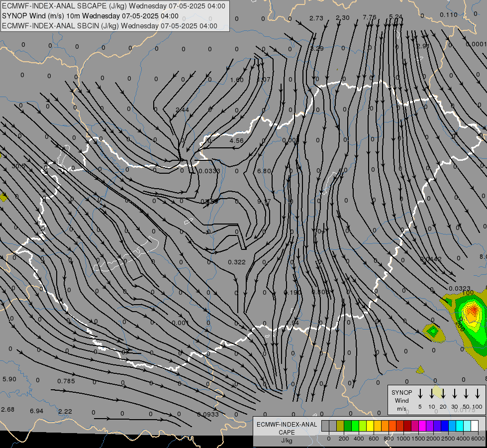Pick the light cyan legend swatch beside white
The image size is (487, 448).
pyautogui.click(x=467, y=426)
